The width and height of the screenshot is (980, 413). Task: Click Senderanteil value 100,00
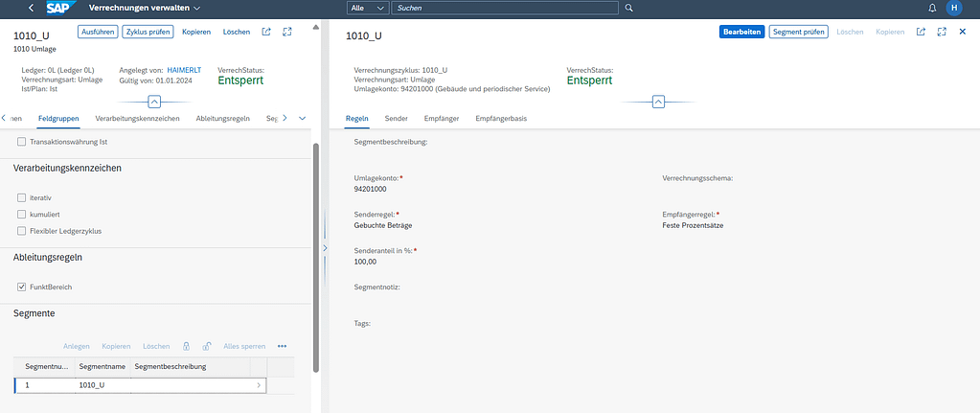(365, 262)
